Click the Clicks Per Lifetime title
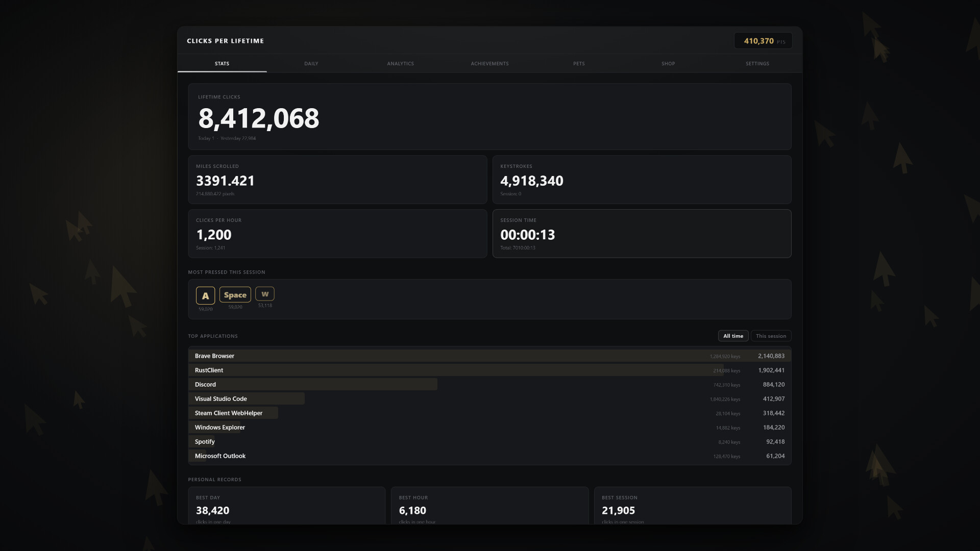 coord(225,41)
